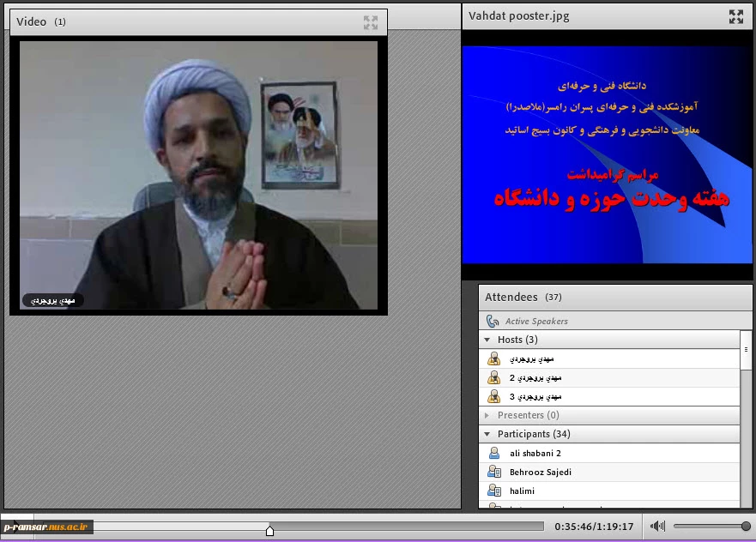Click the Attendees (37) pod title
This screenshot has height=542, width=756.
click(523, 298)
